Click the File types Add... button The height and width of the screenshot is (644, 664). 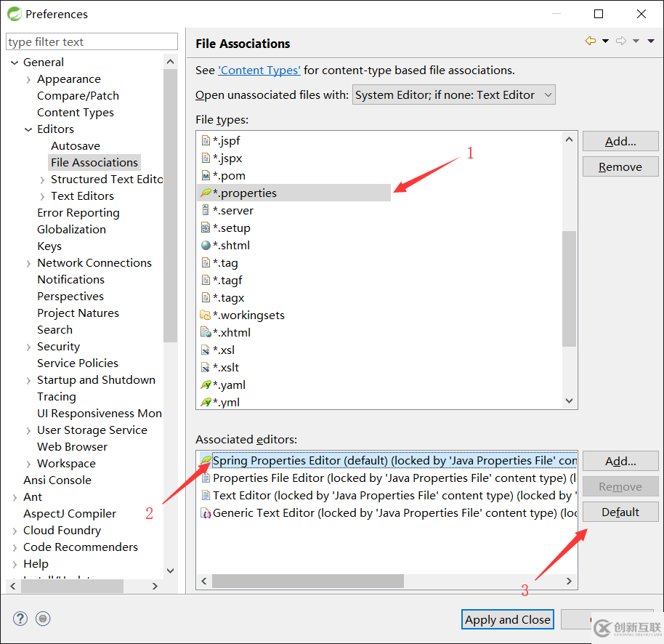pos(620,141)
